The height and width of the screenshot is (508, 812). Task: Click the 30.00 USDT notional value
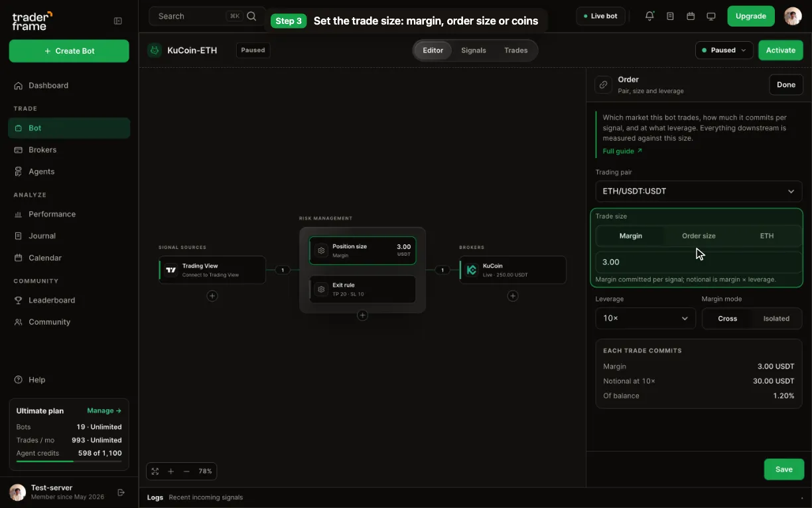point(774,381)
